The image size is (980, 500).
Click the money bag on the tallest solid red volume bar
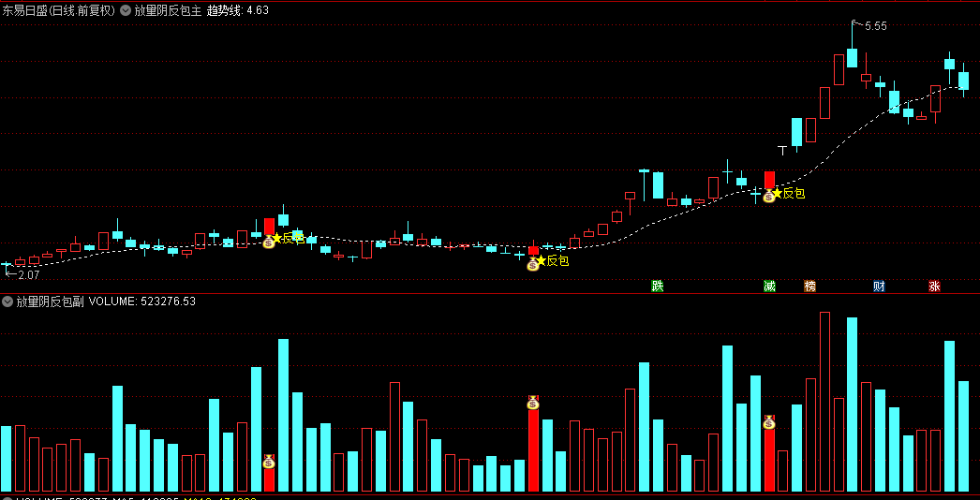tap(533, 403)
